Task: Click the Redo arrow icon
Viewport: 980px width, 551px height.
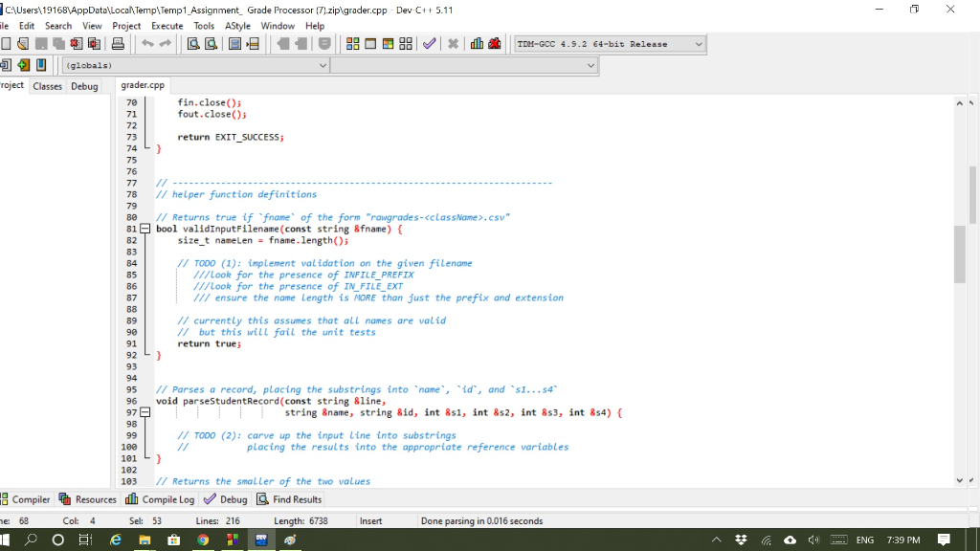Action: click(165, 44)
